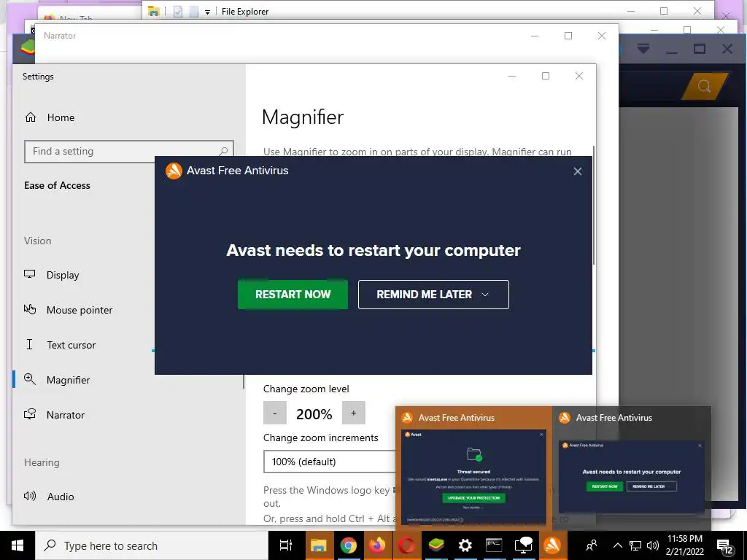Open Text cursor settings
747x560 pixels.
click(71, 345)
